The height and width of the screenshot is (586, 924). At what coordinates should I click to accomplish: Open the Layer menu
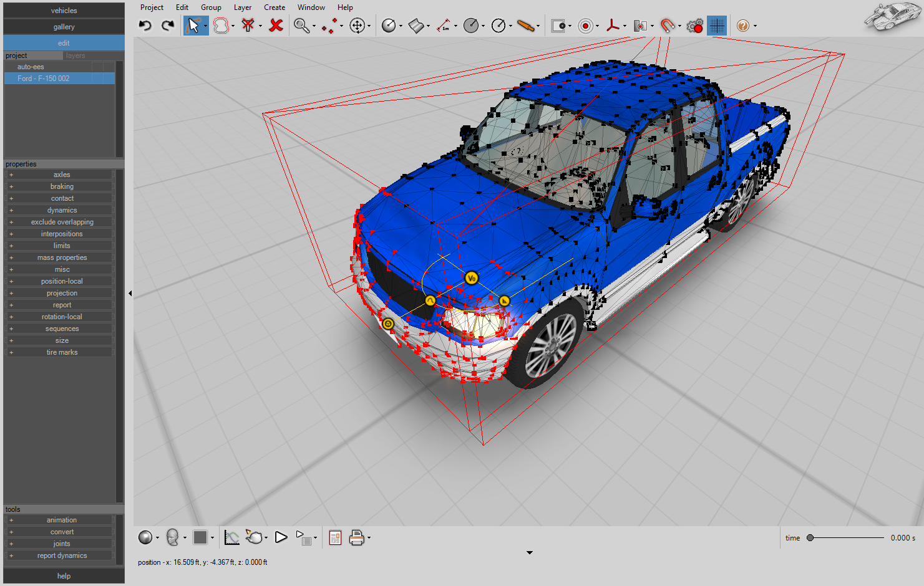[x=243, y=7]
